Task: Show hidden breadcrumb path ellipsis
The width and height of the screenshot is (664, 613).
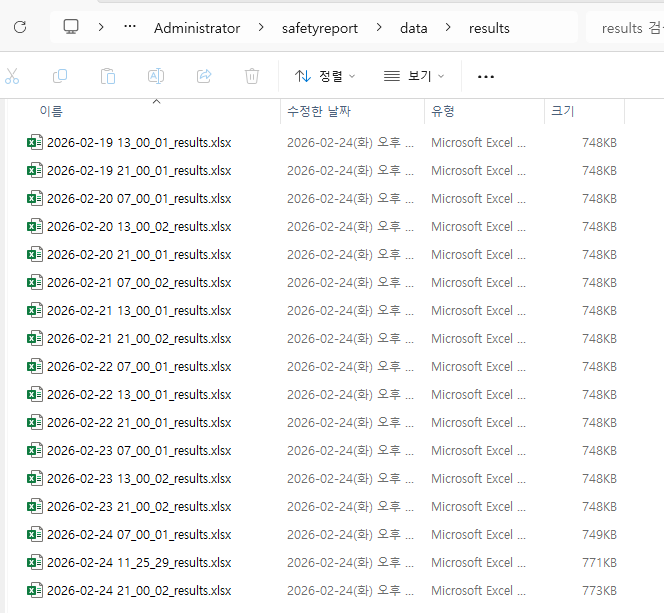Action: (x=130, y=27)
